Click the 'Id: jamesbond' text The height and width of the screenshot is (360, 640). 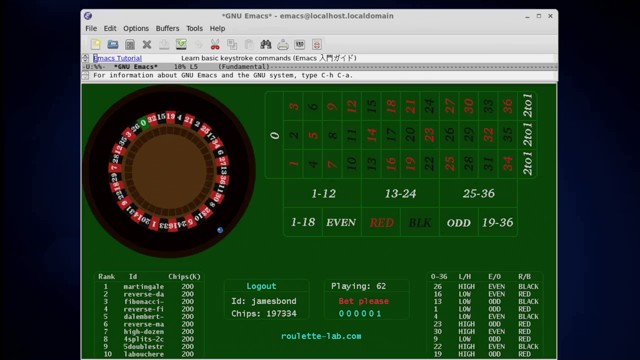pos(264,301)
